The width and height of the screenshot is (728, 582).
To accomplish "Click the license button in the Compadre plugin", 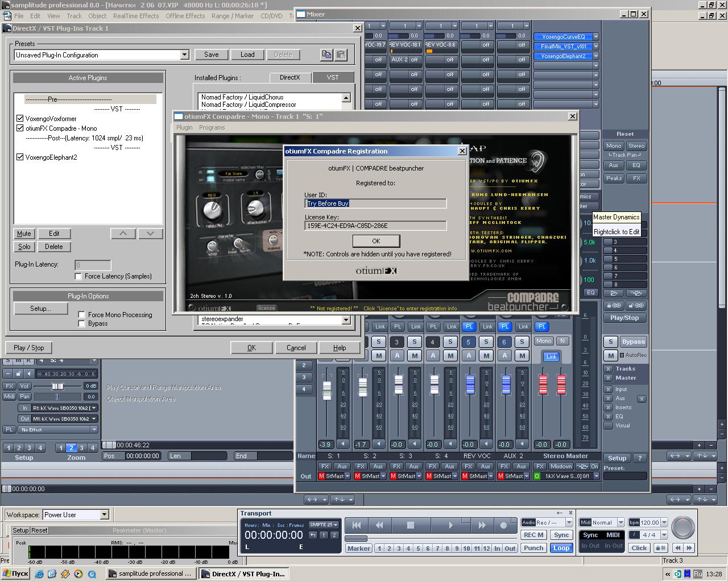I will click(x=266, y=308).
